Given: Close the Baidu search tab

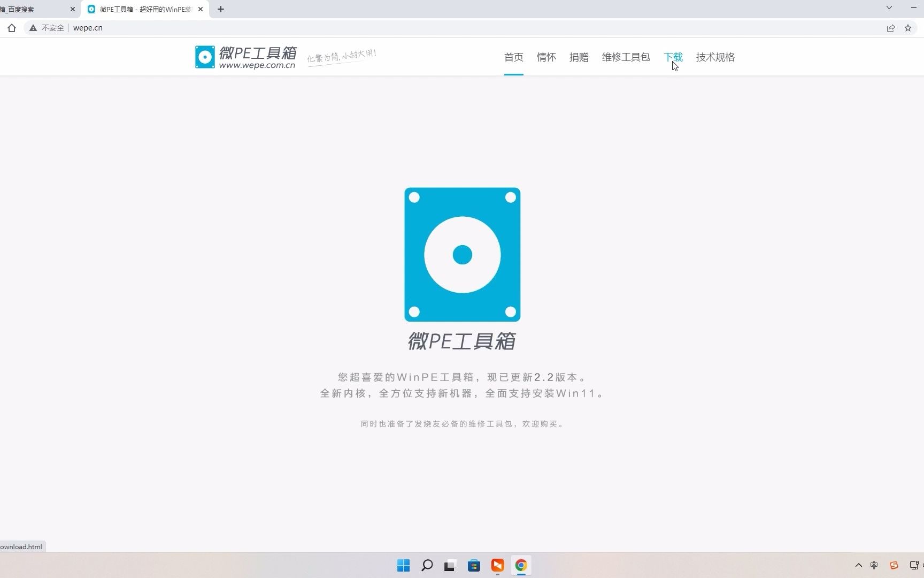Looking at the screenshot, I should (73, 9).
